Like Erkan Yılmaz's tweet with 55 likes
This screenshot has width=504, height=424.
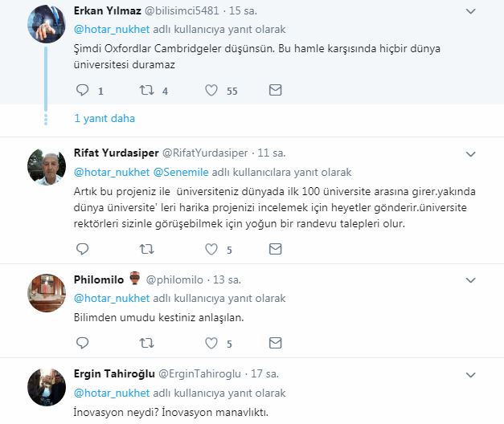pyautogui.click(x=213, y=91)
